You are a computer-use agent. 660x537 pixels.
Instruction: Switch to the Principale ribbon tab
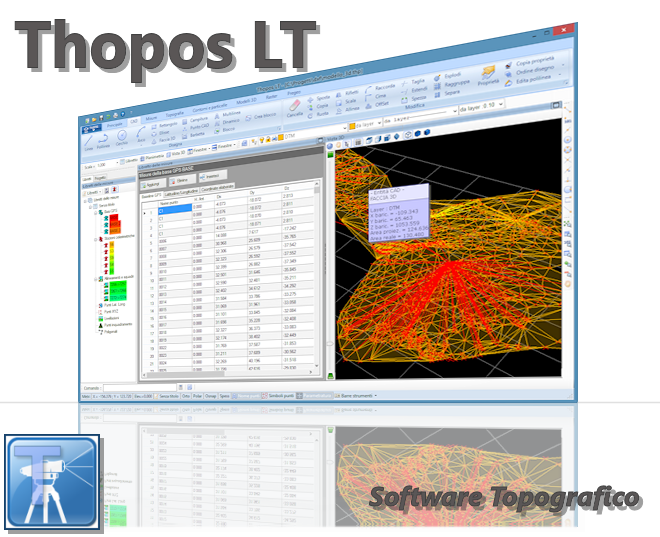114,125
